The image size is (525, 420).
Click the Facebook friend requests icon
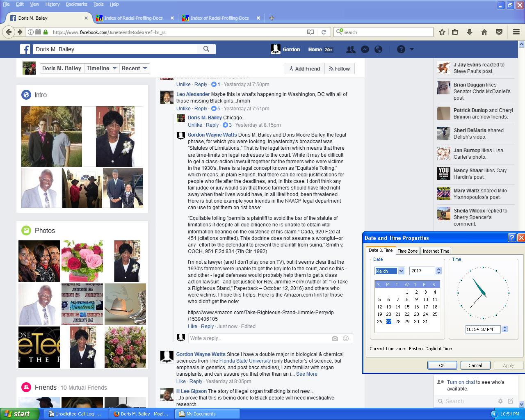point(351,50)
